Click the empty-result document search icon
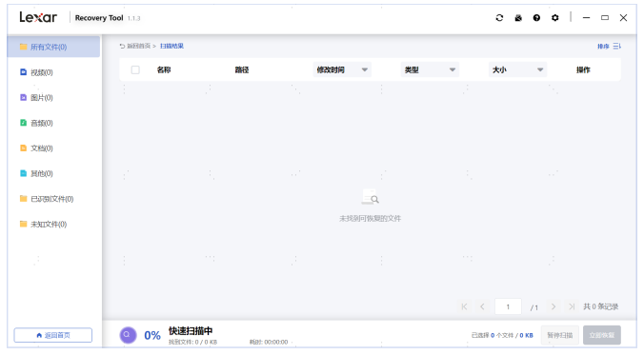Image resolution: width=644 pixels, height=355 pixels. pyautogui.click(x=370, y=197)
